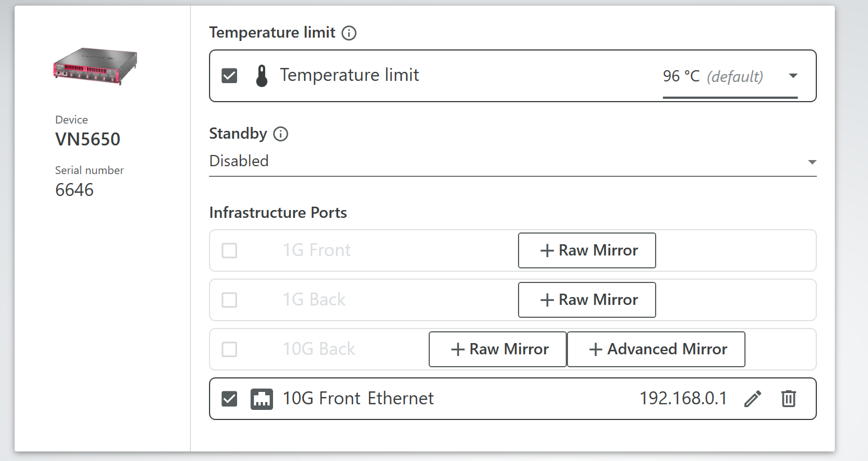Click the thermometer icon
Viewport: 868px width, 461px height.
tap(262, 76)
